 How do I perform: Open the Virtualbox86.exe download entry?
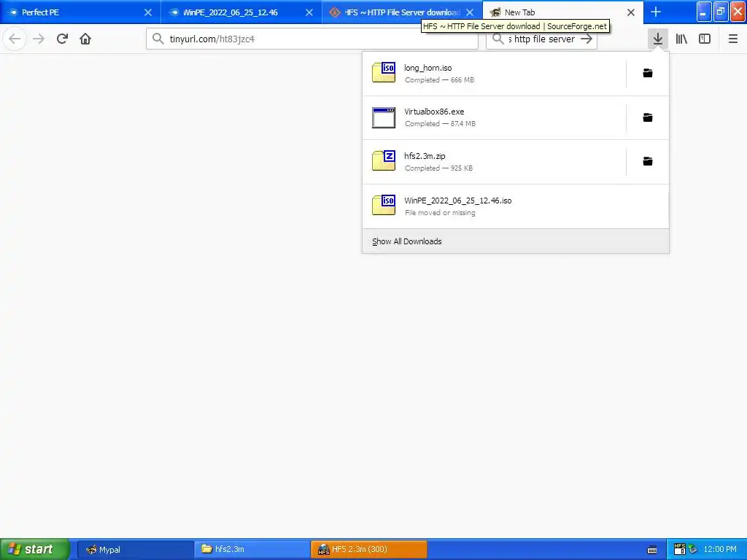click(494, 117)
